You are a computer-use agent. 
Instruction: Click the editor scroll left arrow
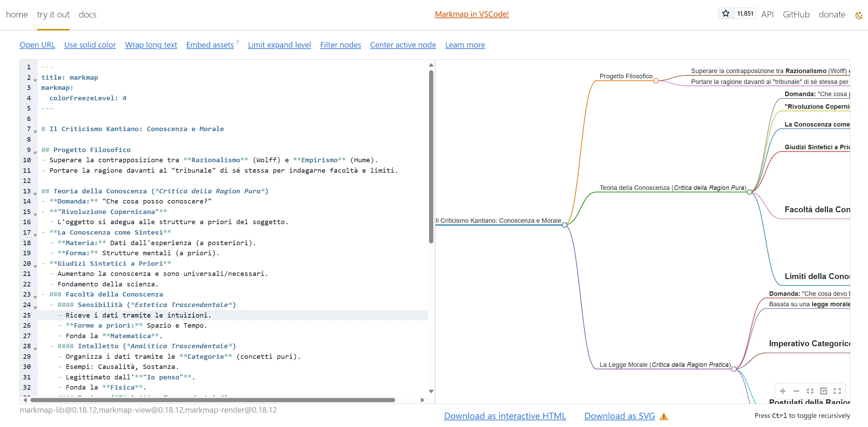tap(25, 400)
